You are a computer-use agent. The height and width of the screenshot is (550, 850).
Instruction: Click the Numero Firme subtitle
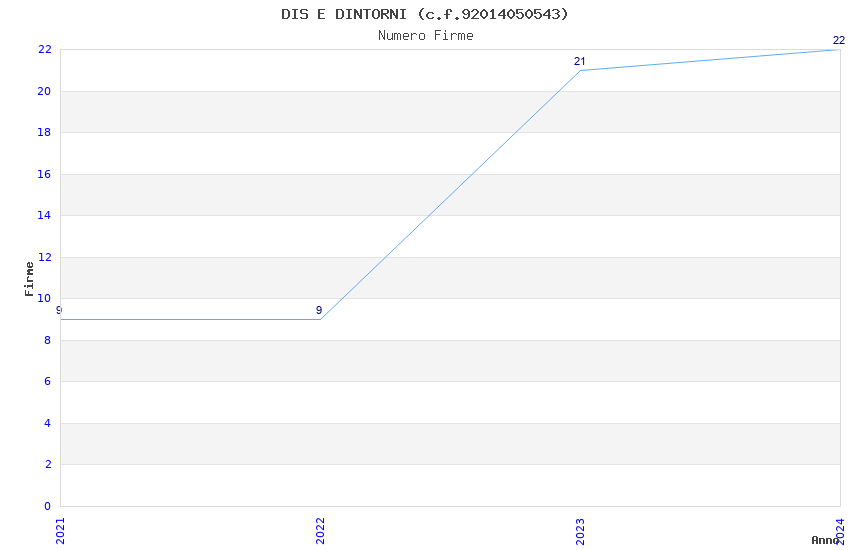425,36
